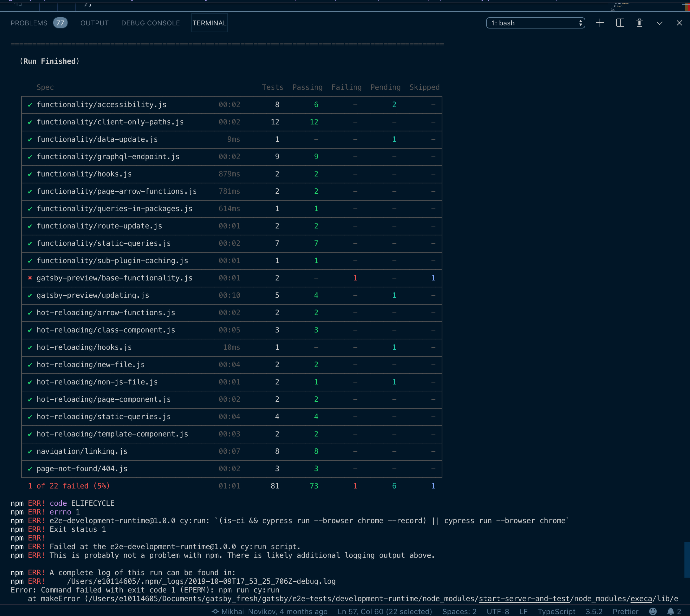Kill terminal with the trash icon
Viewport: 690px width, 616px height.
tap(639, 23)
